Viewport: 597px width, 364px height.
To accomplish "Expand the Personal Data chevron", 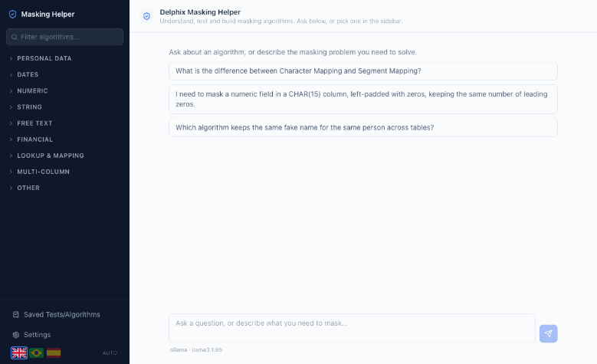I will [11, 58].
